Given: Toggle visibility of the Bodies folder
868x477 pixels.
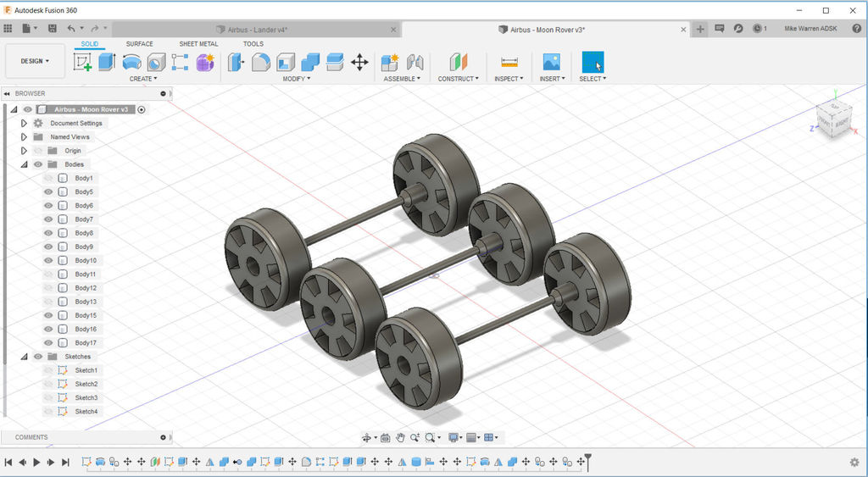Looking at the screenshot, I should [37, 164].
